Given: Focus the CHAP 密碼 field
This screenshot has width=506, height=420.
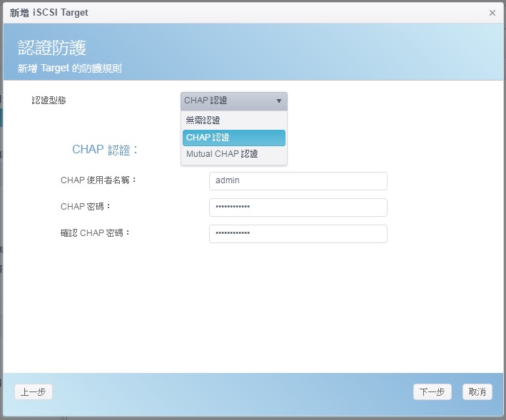Looking at the screenshot, I should tap(298, 208).
